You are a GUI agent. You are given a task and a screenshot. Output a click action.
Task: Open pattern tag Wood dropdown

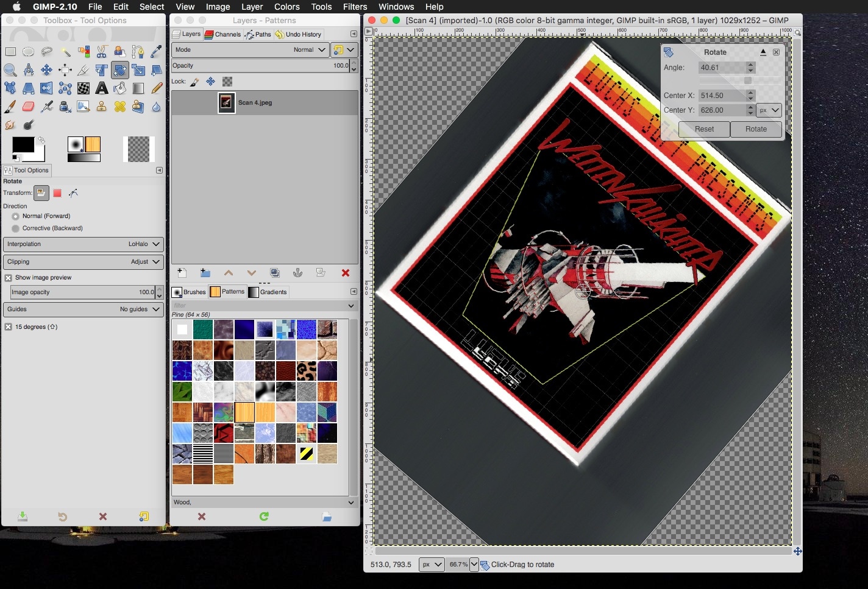click(x=351, y=503)
